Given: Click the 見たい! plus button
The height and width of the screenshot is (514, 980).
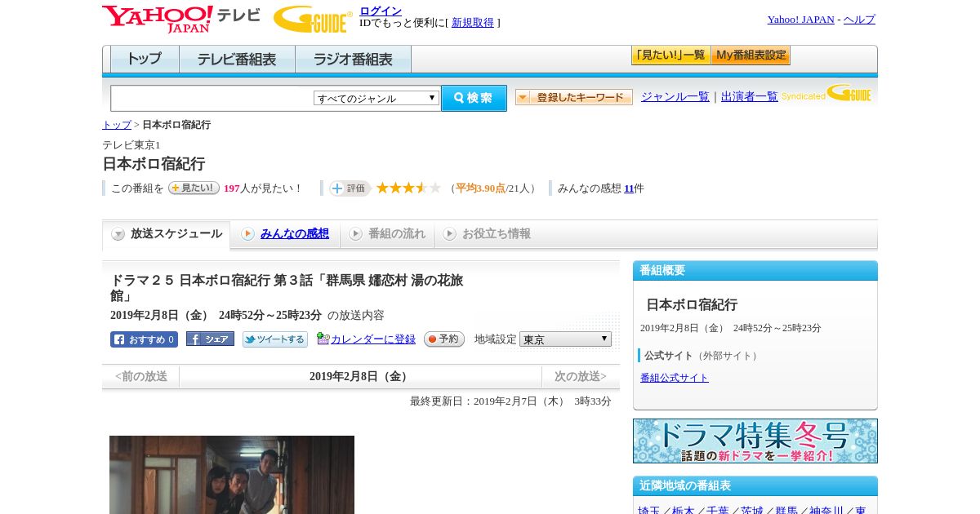Looking at the screenshot, I should tap(194, 188).
